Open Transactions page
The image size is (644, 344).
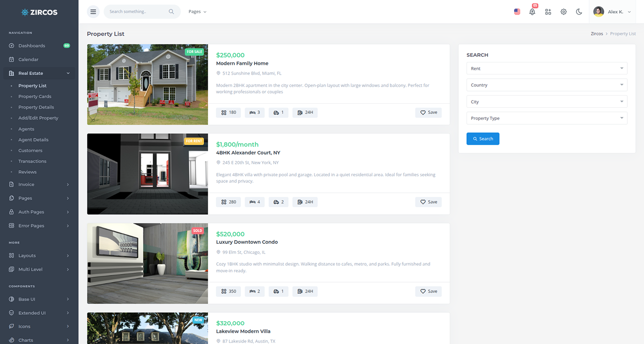[x=32, y=161]
